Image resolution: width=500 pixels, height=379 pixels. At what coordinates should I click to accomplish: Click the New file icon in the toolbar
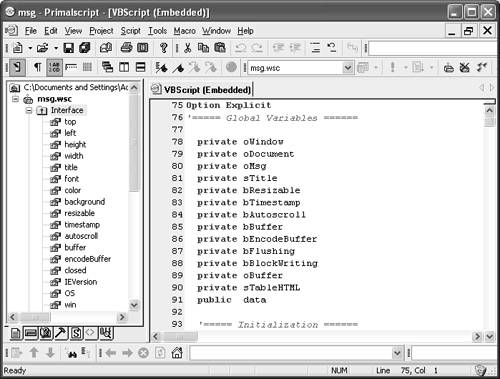[x=18, y=48]
